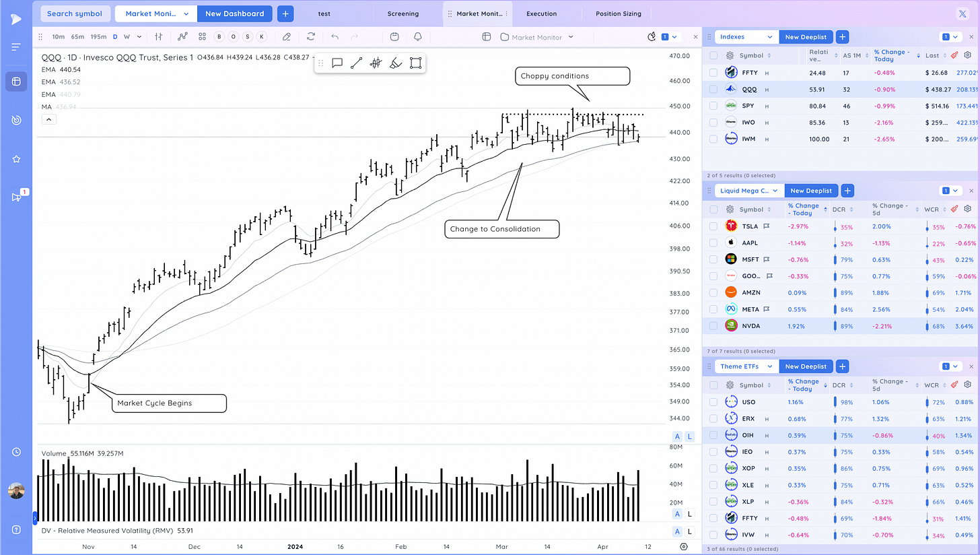Open link group 1 dropdown in Indexes panel
The height and width of the screenshot is (555, 980).
[x=950, y=37]
